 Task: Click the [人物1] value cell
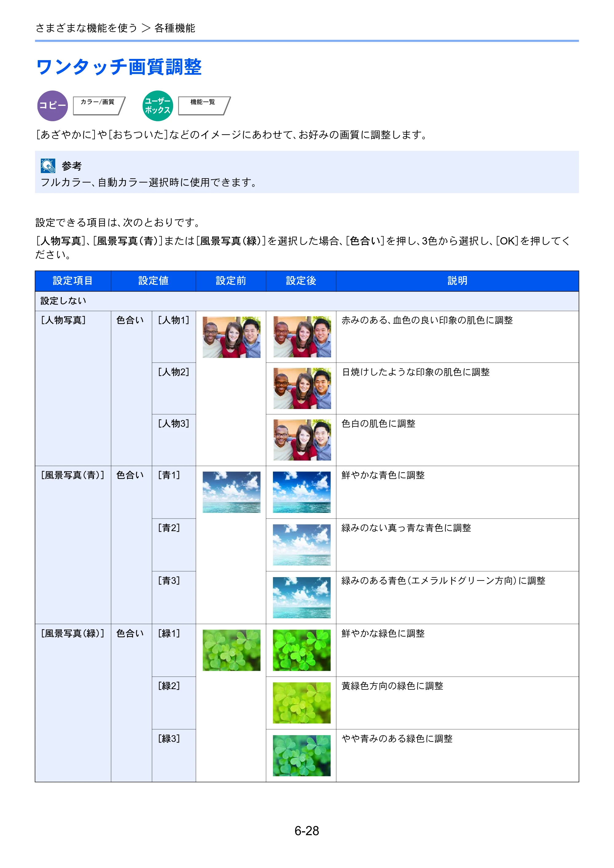(174, 337)
